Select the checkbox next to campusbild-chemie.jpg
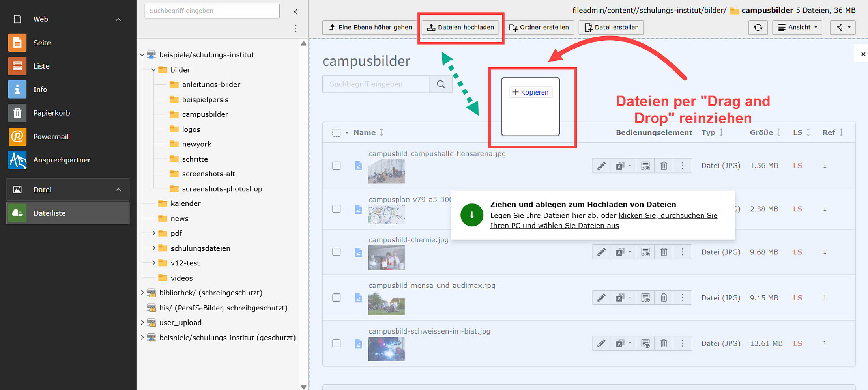Screen dimensions: 868x390 pos(337,252)
